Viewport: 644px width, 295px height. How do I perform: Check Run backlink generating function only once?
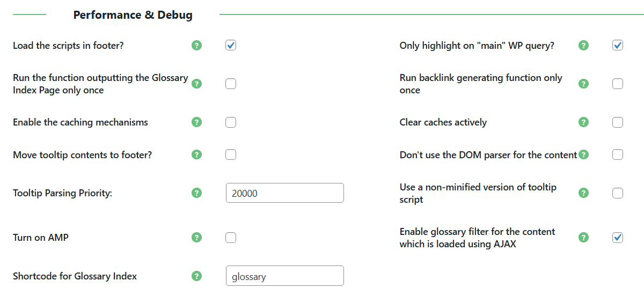tap(618, 84)
